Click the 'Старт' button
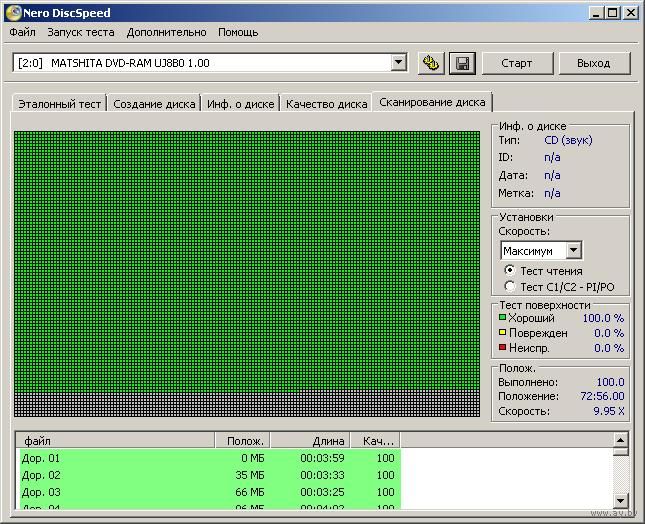Image resolution: width=645 pixels, height=524 pixels. pos(517,63)
